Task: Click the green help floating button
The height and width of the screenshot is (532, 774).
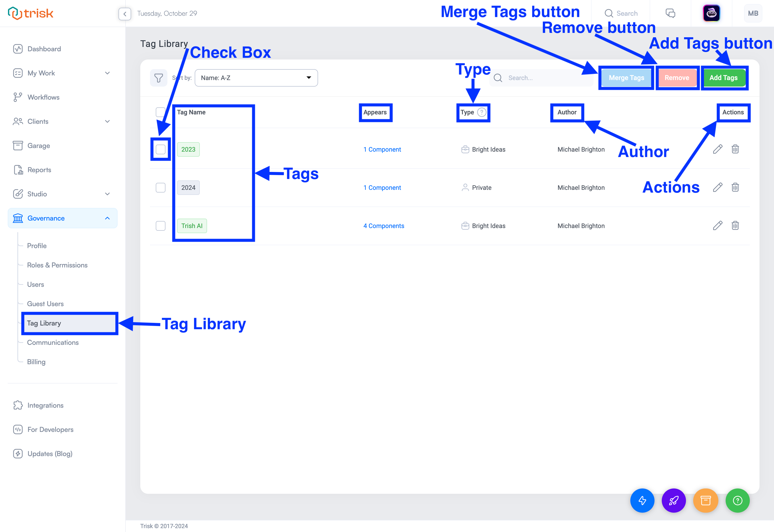Action: click(737, 500)
